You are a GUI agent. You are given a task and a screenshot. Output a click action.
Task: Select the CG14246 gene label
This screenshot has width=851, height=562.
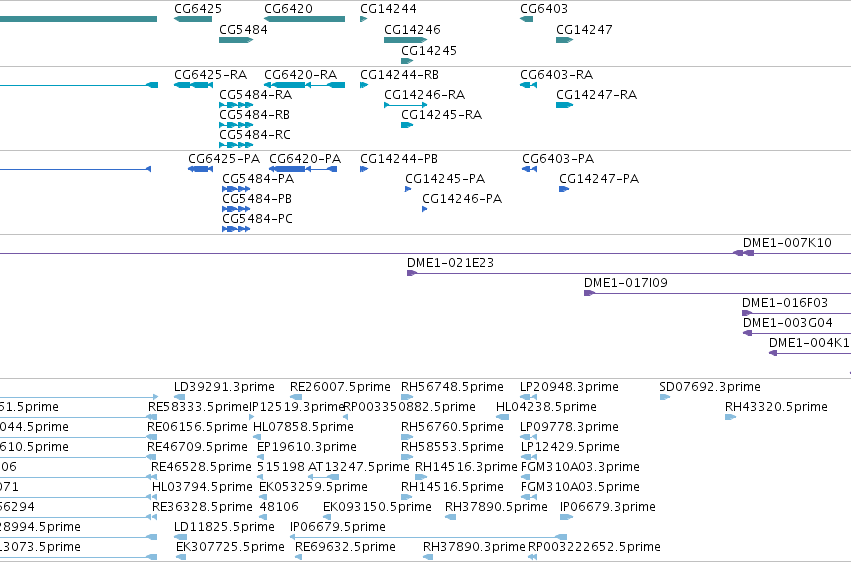412,30
